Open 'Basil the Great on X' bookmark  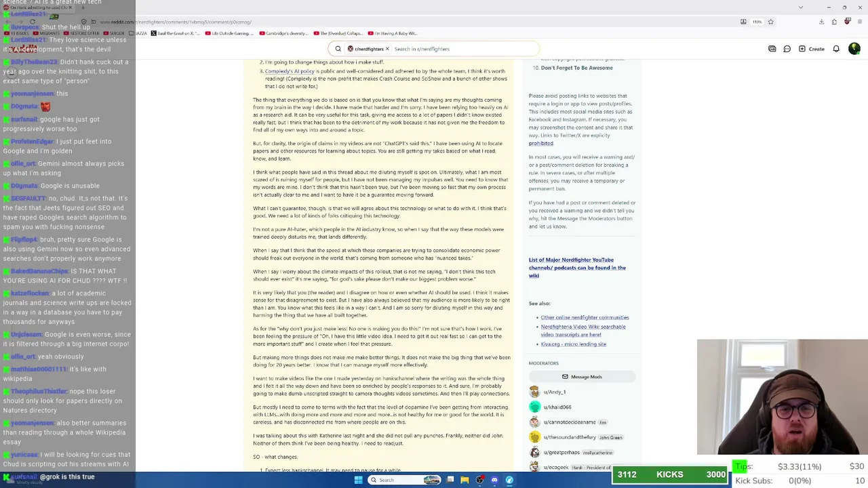[x=176, y=33]
